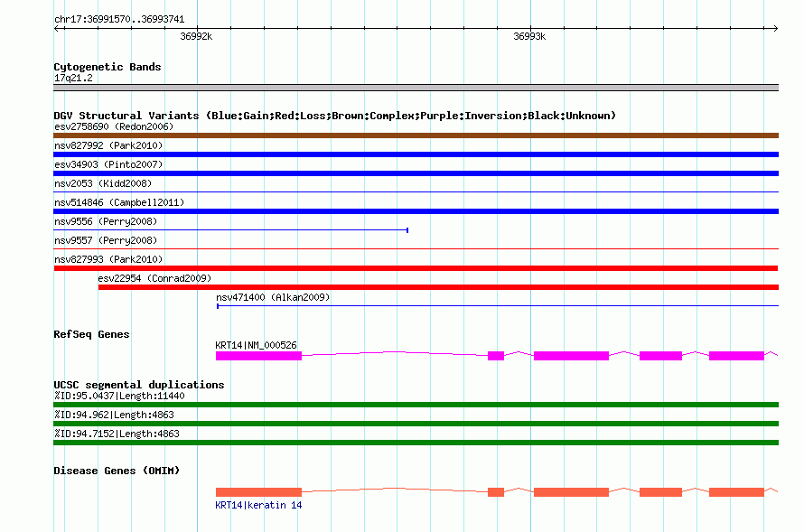The image size is (804, 532).
Task: Click the right arrowhead of the coordinate ruler
Action: (775, 28)
